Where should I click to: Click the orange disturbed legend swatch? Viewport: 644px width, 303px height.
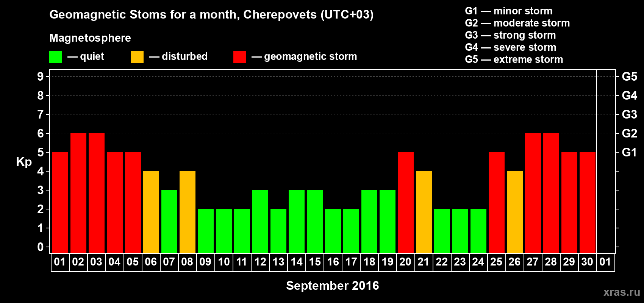137,57
